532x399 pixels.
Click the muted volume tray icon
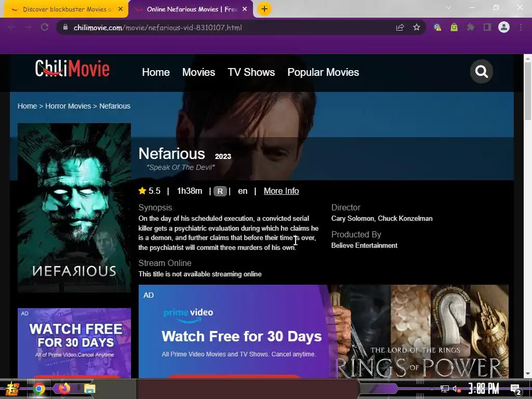[x=457, y=389]
